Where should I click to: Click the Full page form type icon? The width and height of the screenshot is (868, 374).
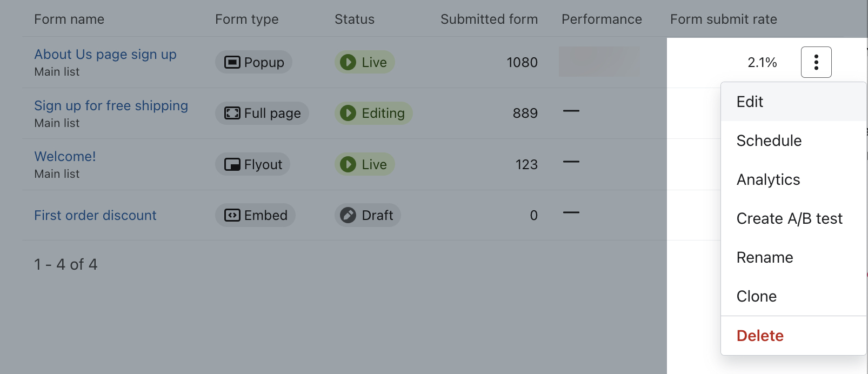[x=232, y=113]
